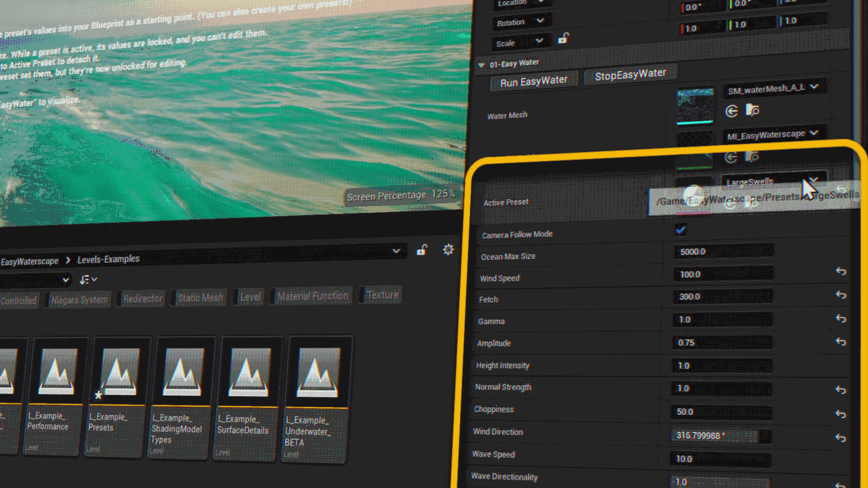Click the Ocean Max Size value field
Image resolution: width=868 pixels, height=488 pixels.
point(723,251)
